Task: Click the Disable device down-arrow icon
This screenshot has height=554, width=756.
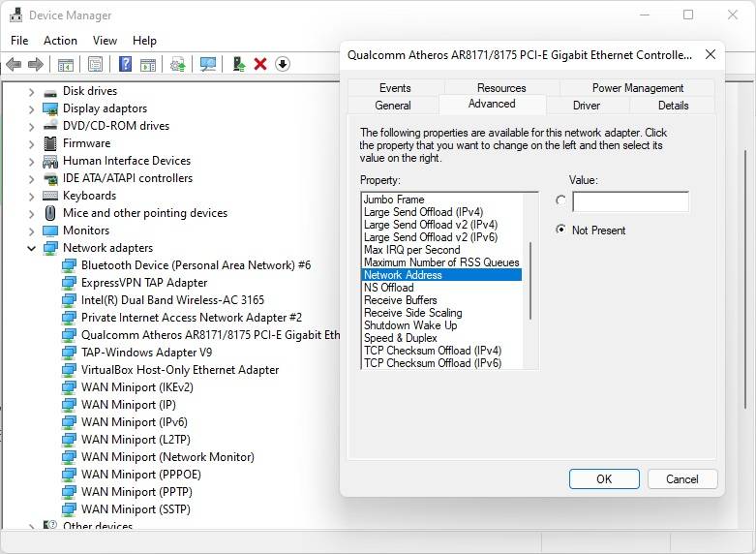Action: coord(283,64)
